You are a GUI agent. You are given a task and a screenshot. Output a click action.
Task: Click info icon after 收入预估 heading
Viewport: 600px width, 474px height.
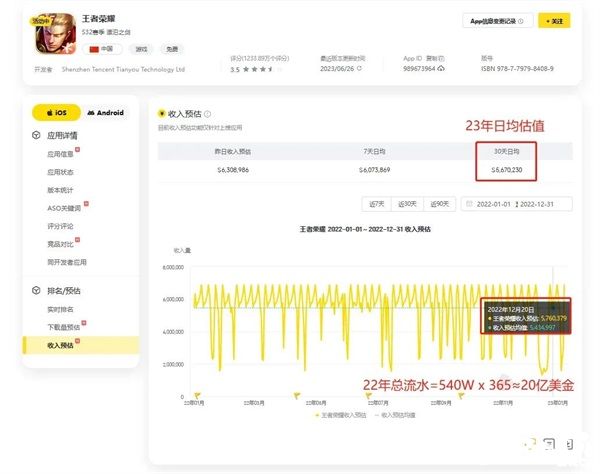tap(207, 114)
